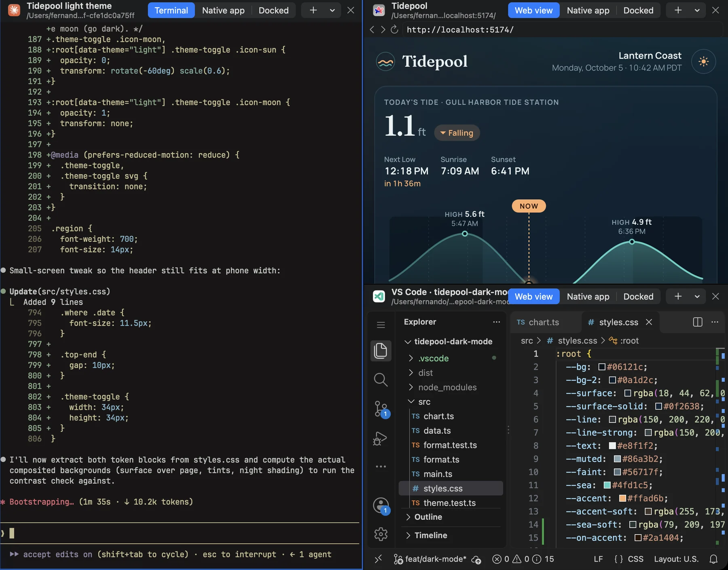Open Search in VS Code activity bar

pyautogui.click(x=381, y=380)
